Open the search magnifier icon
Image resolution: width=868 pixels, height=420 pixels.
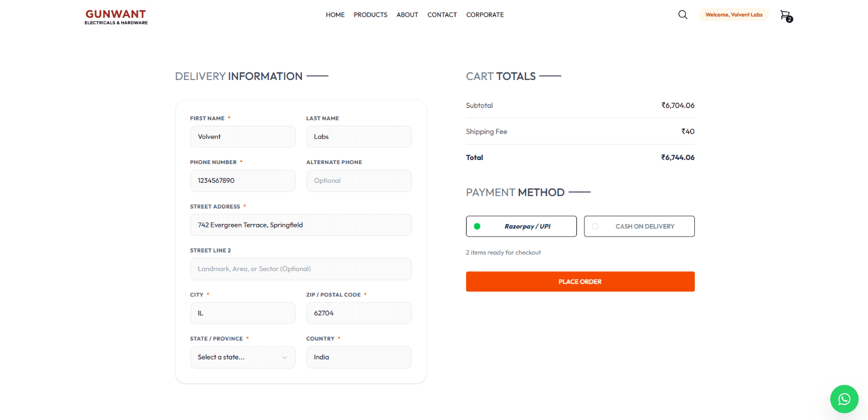coord(683,15)
